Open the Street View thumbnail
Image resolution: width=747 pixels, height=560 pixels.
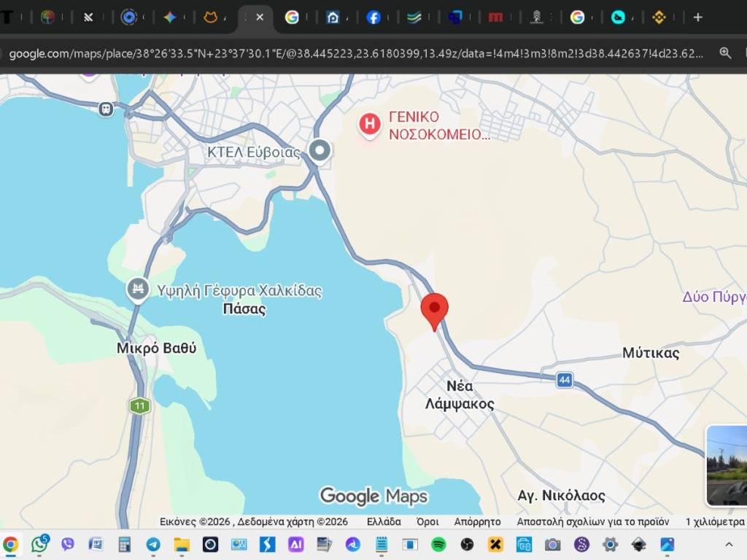[727, 465]
